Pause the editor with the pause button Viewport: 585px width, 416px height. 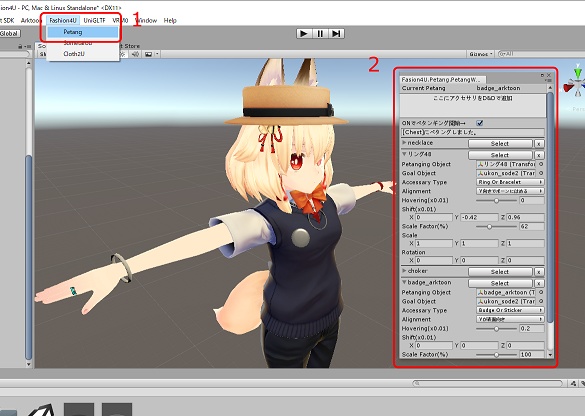[320, 34]
